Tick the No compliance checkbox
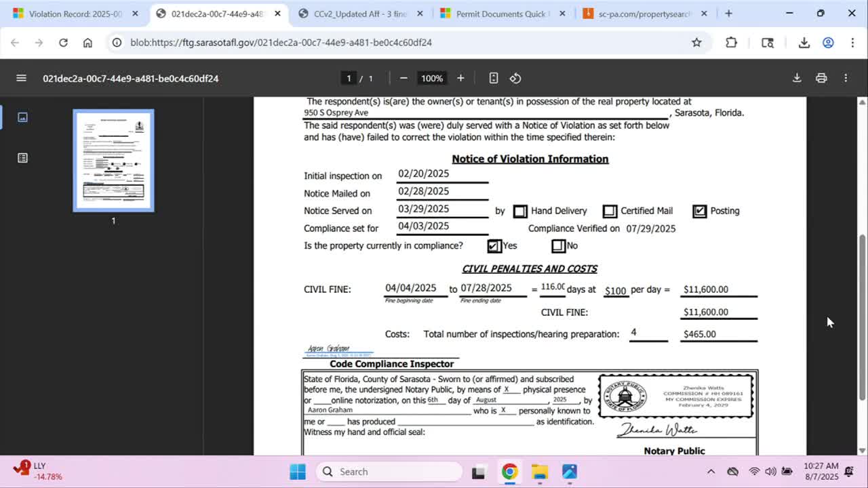The width and height of the screenshot is (868, 488). 558,246
